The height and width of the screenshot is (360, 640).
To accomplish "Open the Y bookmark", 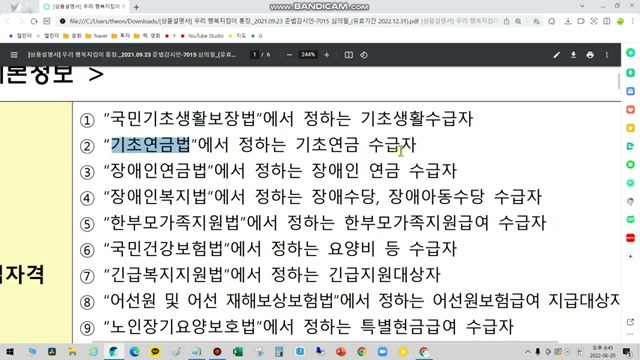I will (x=170, y=36).
